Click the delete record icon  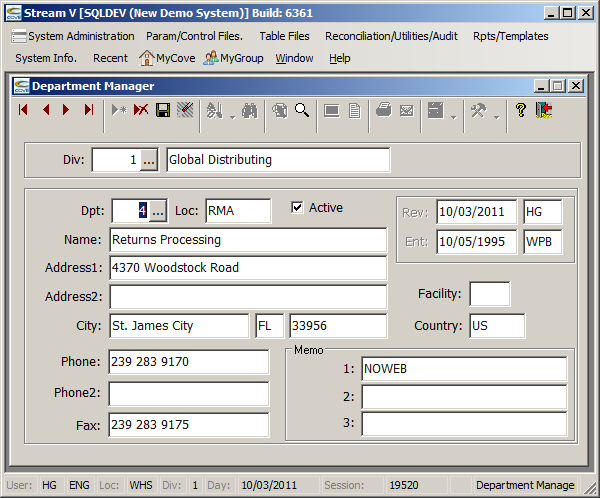pyautogui.click(x=141, y=110)
